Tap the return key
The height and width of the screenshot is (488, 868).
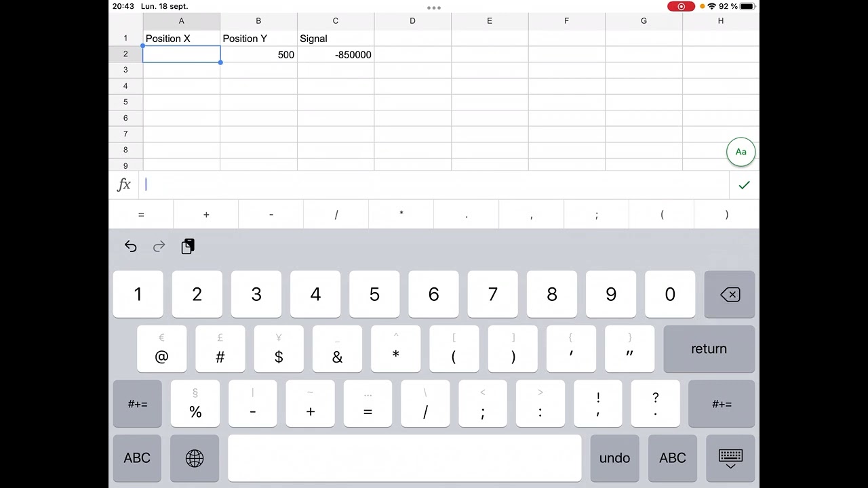[x=709, y=349]
